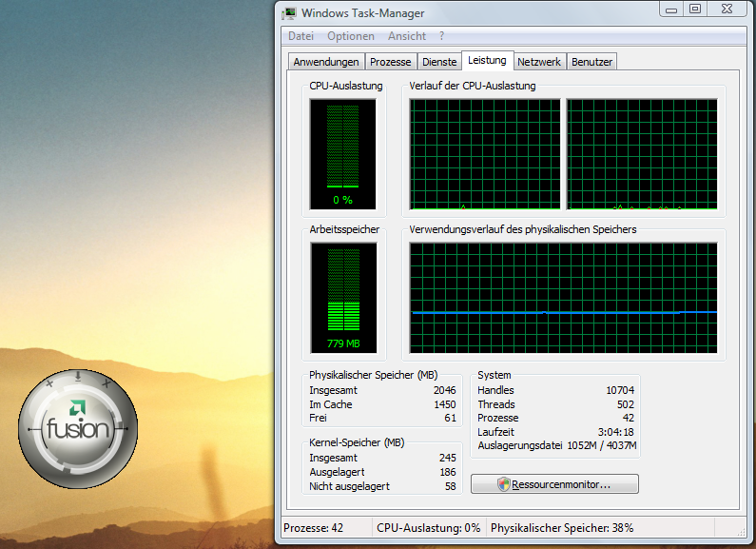This screenshot has height=549, width=756.
Task: Open the Ressourcenmonitor... button
Action: (x=554, y=484)
